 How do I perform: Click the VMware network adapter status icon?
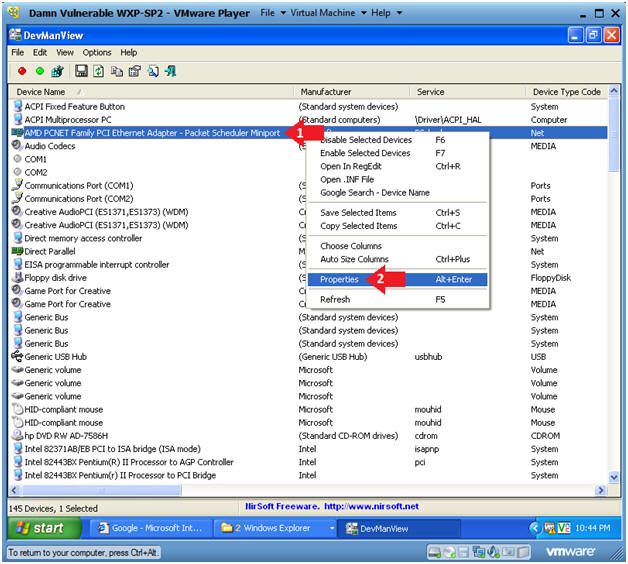pos(479,552)
